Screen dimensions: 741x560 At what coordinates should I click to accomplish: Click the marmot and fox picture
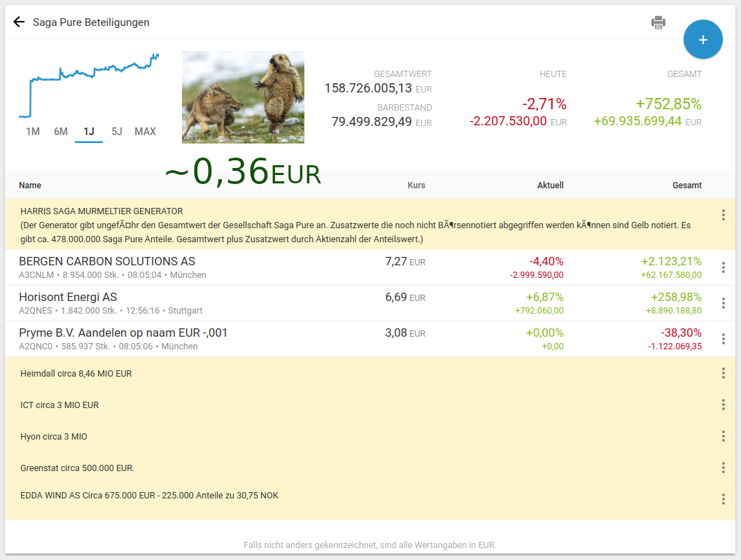click(x=243, y=97)
